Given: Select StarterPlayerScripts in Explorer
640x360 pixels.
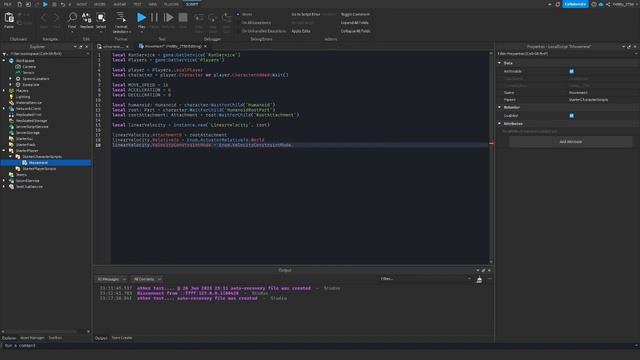Looking at the screenshot, I should (39, 169).
